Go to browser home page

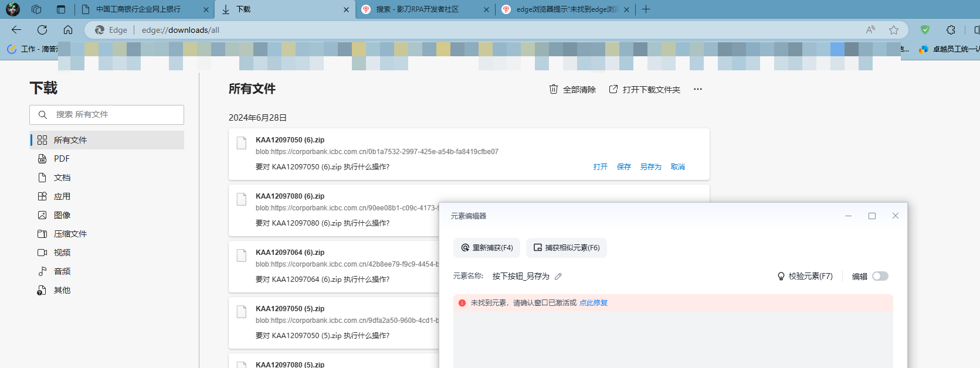68,30
